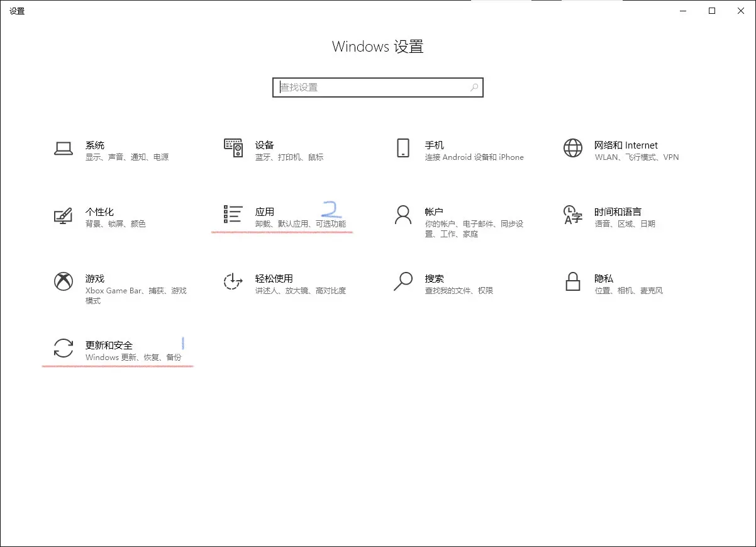Click the 帐户 description mentioning 电子邮件
Viewport: 756px width, 547px height.
point(474,229)
